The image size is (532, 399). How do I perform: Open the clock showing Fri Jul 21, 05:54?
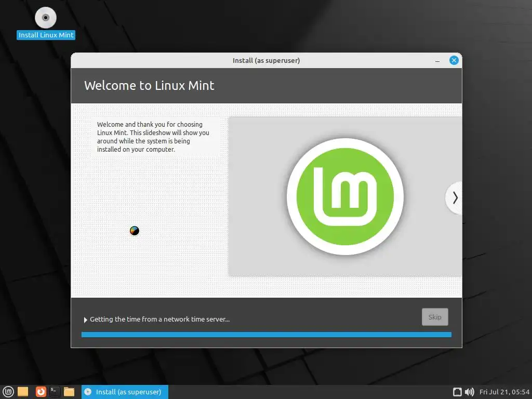click(504, 392)
